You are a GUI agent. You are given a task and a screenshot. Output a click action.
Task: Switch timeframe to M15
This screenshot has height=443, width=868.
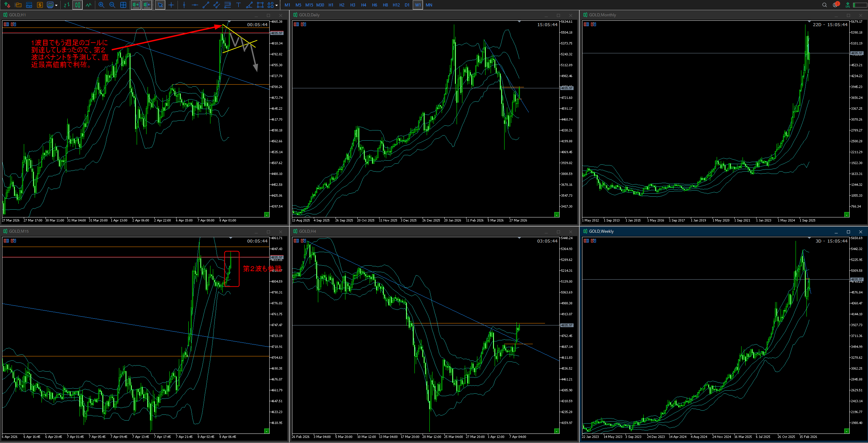pyautogui.click(x=309, y=5)
